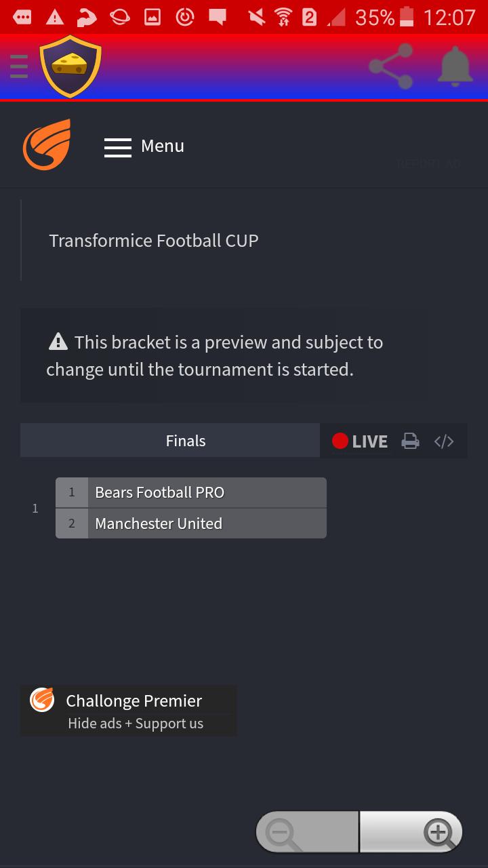Open the Report Ad option
The height and width of the screenshot is (868, 488).
(x=427, y=164)
